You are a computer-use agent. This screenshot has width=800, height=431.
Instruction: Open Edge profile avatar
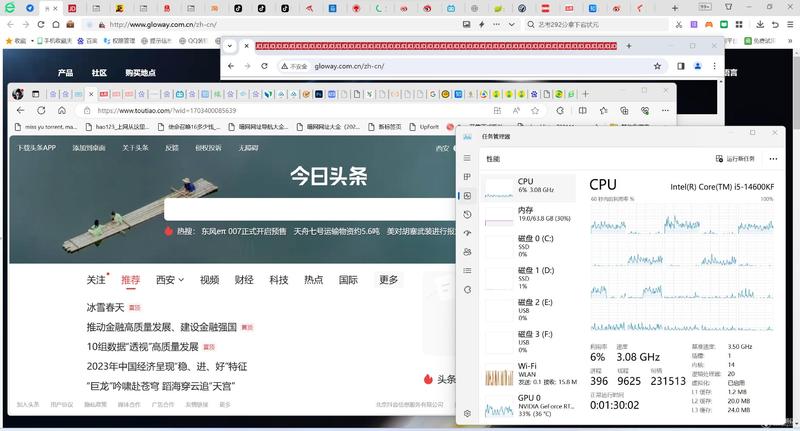(x=18, y=94)
